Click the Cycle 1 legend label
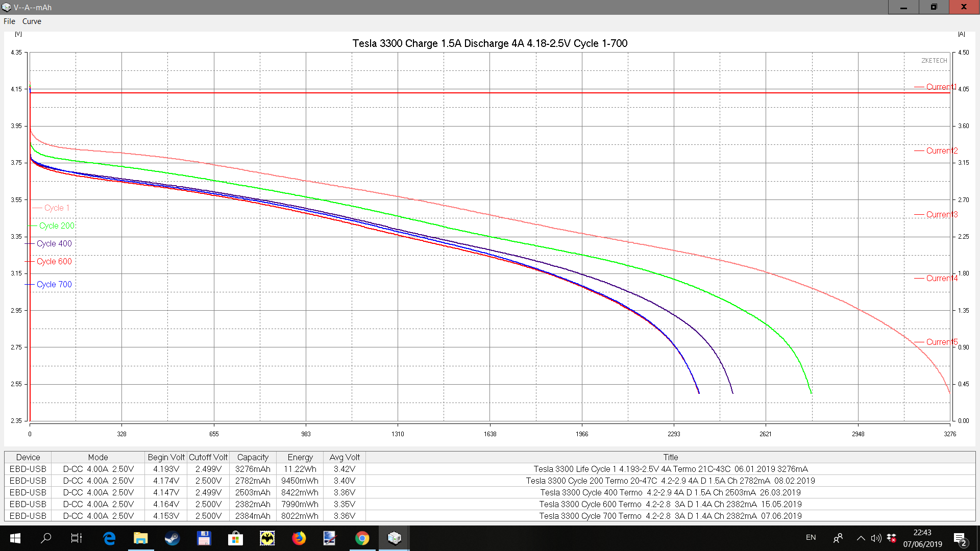The image size is (980, 551). coord(57,208)
